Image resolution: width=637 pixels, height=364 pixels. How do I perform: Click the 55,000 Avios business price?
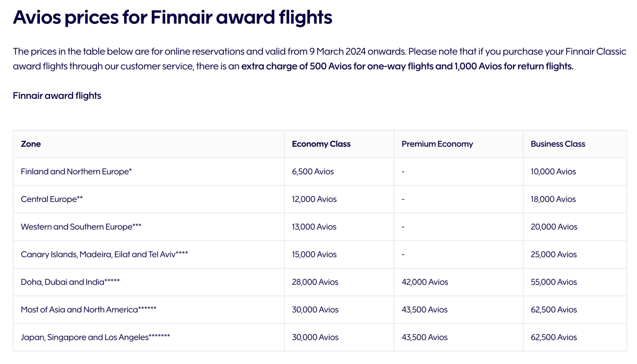click(554, 282)
